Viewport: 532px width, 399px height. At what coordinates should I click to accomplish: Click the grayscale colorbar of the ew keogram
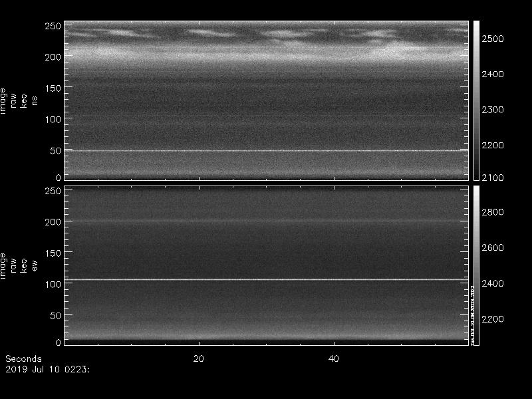click(476, 265)
